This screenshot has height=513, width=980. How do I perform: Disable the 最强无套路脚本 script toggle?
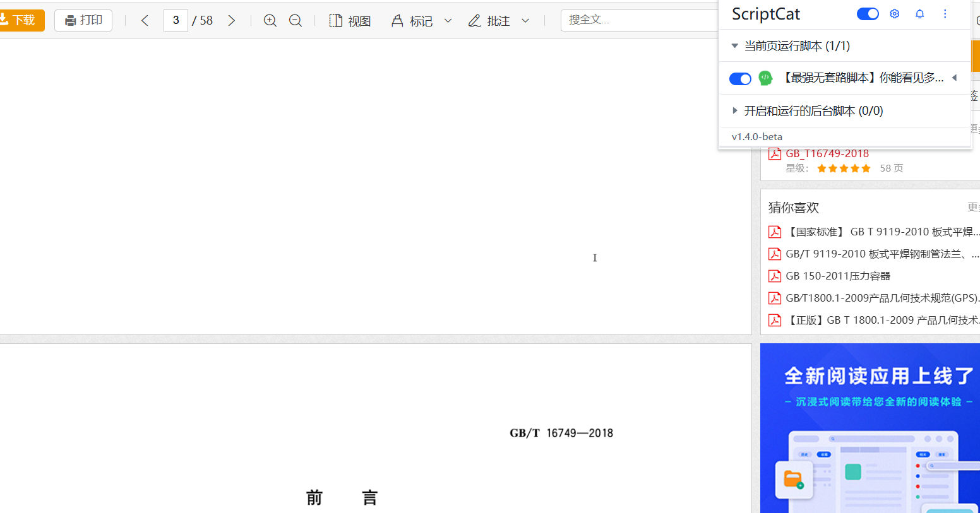click(x=739, y=79)
